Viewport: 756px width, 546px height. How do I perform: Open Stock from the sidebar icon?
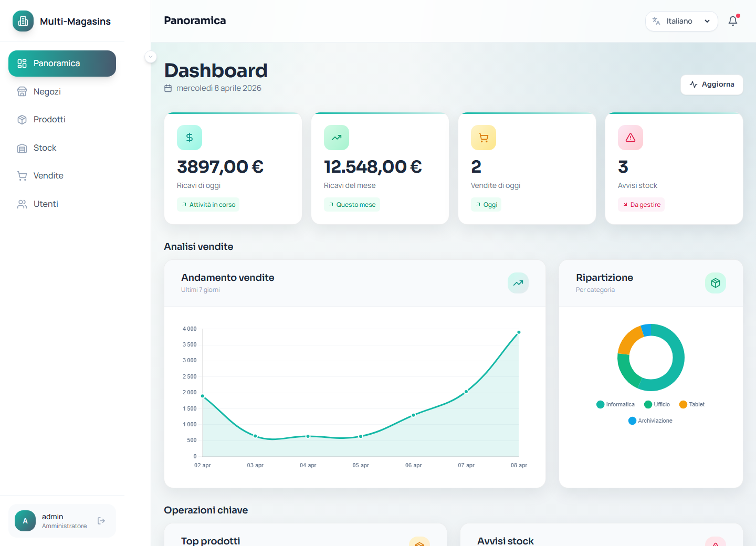(x=22, y=148)
